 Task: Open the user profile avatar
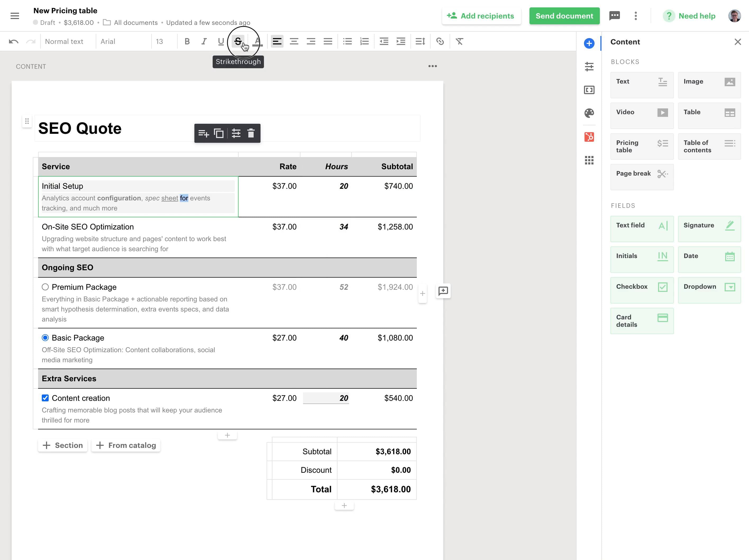[x=734, y=16]
